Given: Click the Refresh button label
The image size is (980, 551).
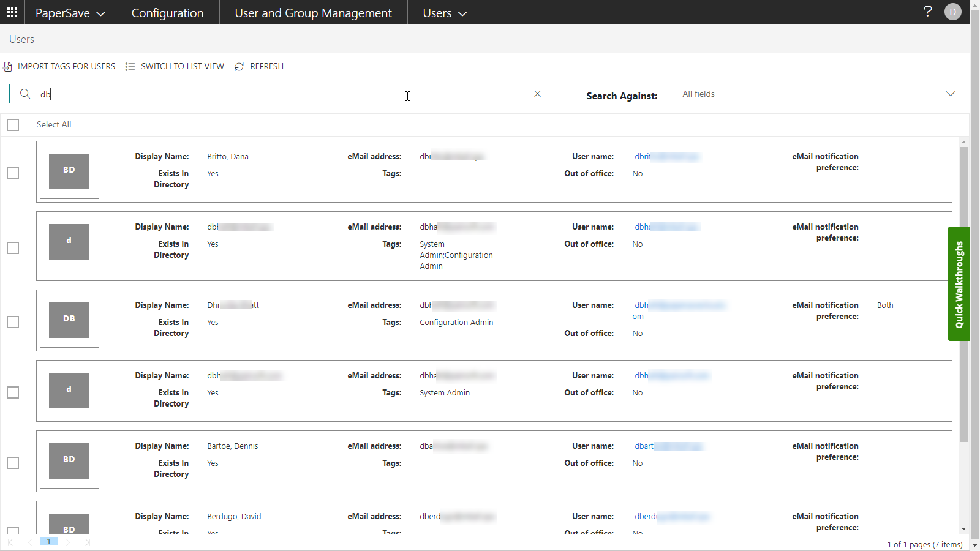Looking at the screenshot, I should click(x=266, y=66).
